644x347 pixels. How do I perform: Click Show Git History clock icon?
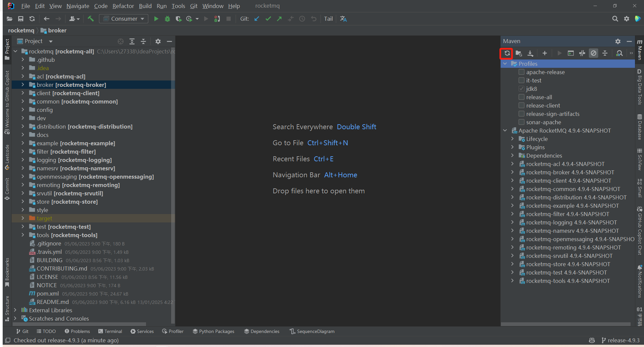[x=302, y=19]
